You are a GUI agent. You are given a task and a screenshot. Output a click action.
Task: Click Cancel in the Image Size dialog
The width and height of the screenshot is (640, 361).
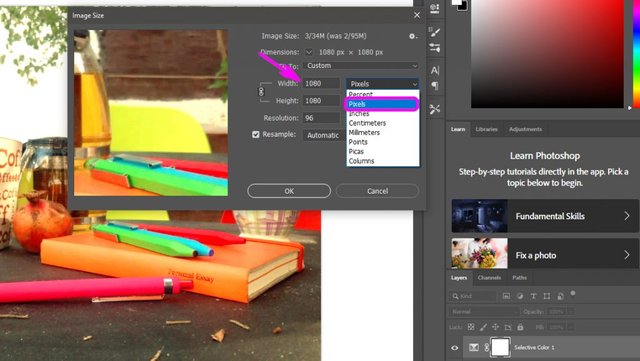[x=378, y=191]
